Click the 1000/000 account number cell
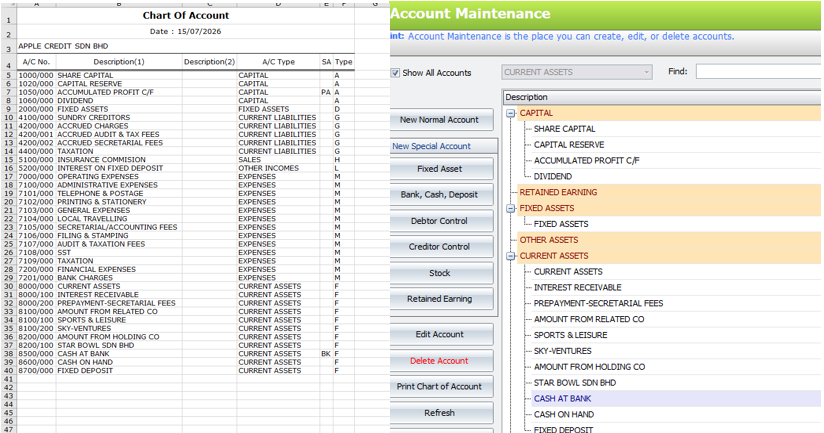 point(36,76)
